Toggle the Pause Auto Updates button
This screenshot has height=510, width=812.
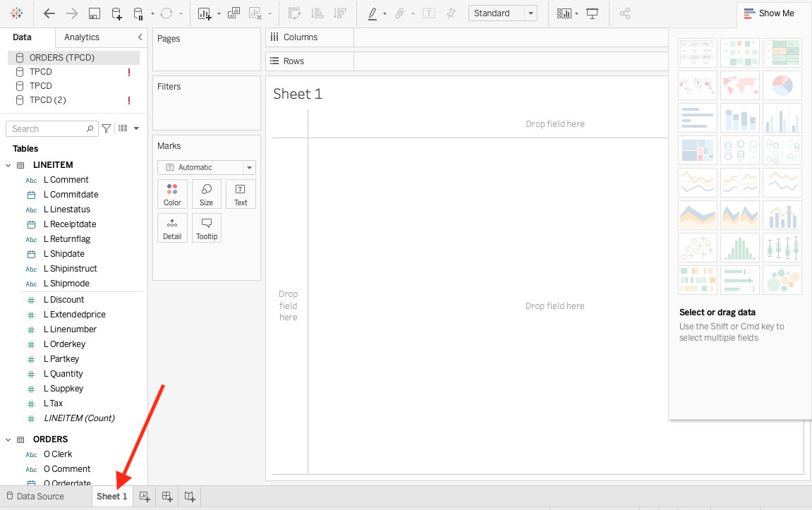coord(139,13)
